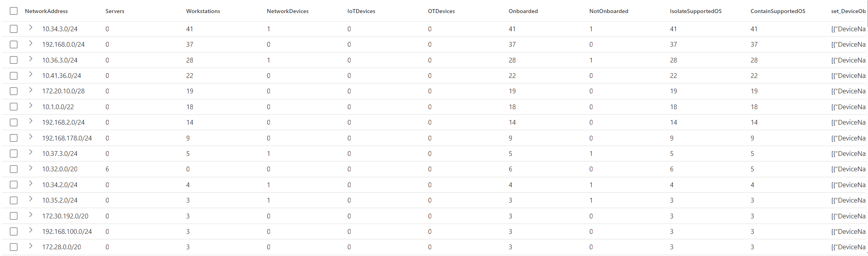Sort by the NetworkAddress column header
The height and width of the screenshot is (256, 868).
click(46, 11)
